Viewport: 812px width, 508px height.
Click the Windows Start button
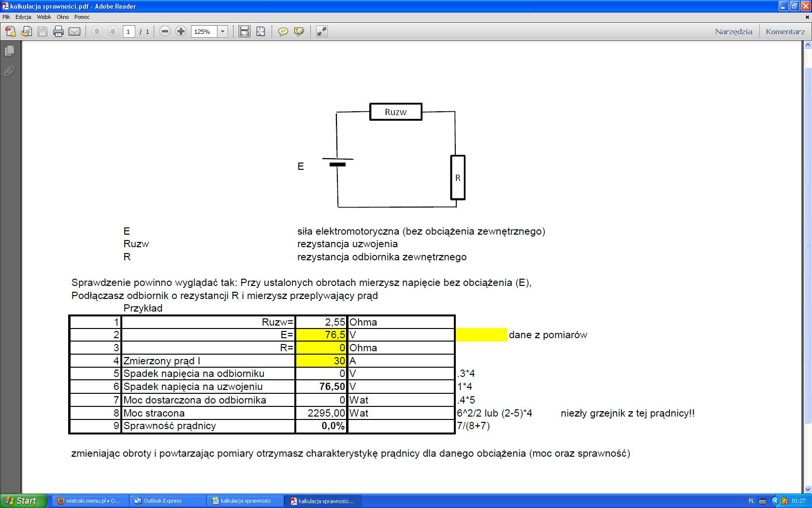coord(23,501)
